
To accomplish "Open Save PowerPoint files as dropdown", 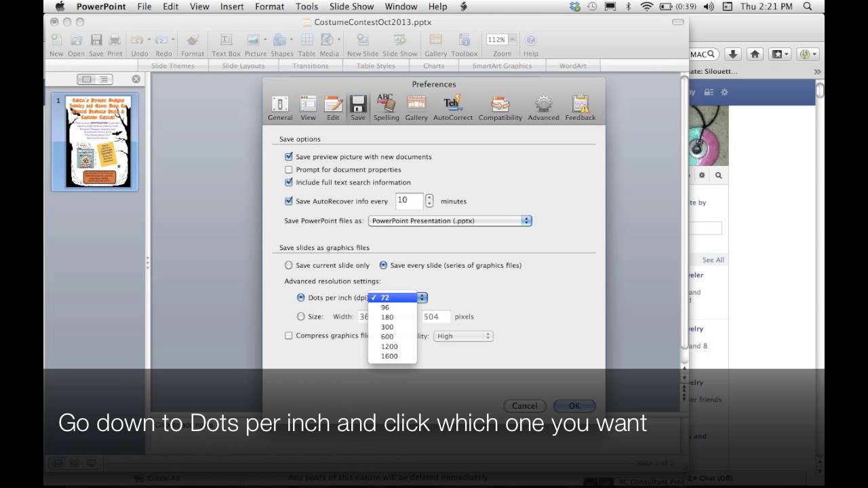I will [x=450, y=221].
